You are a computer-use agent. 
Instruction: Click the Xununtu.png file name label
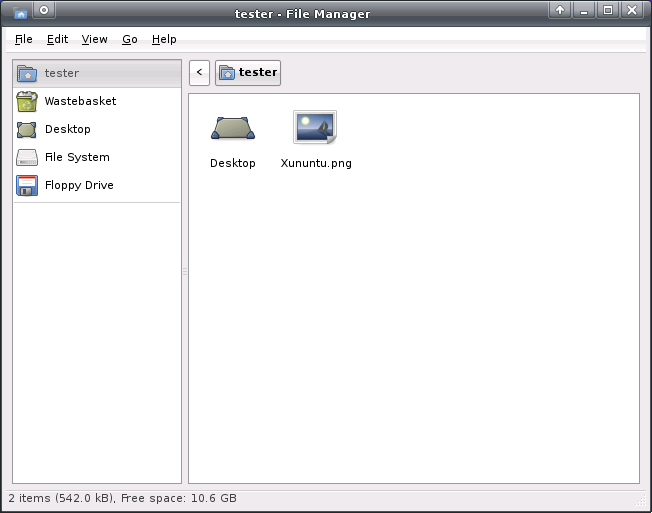click(x=316, y=163)
